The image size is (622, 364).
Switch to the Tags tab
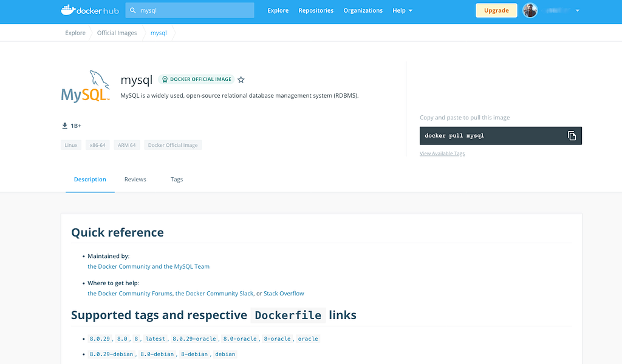[177, 180]
